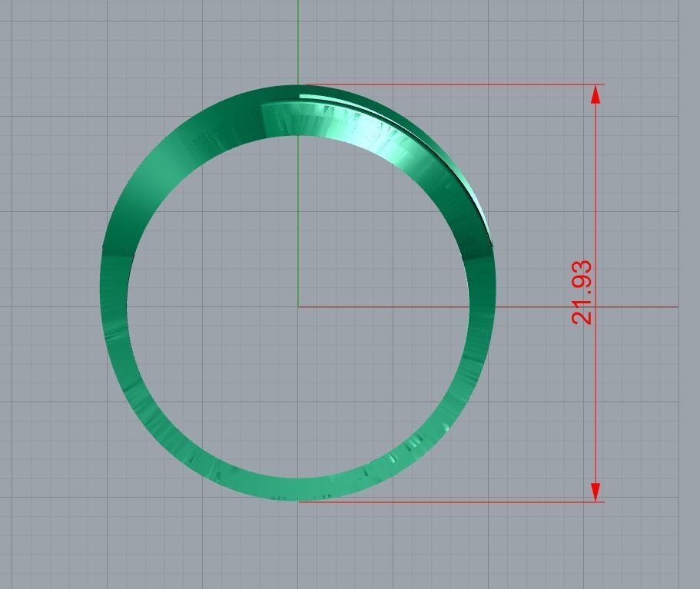Screen dimensions: 700x589
Task: Select the 21.93 dimension text
Action: click(582, 293)
